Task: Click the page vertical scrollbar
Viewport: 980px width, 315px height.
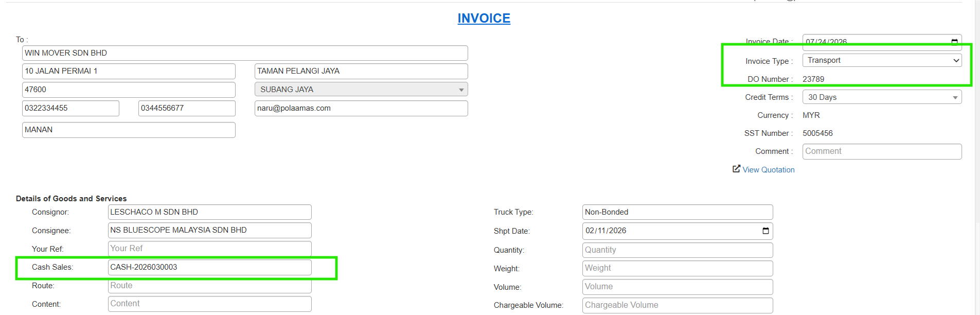Action: click(x=977, y=157)
